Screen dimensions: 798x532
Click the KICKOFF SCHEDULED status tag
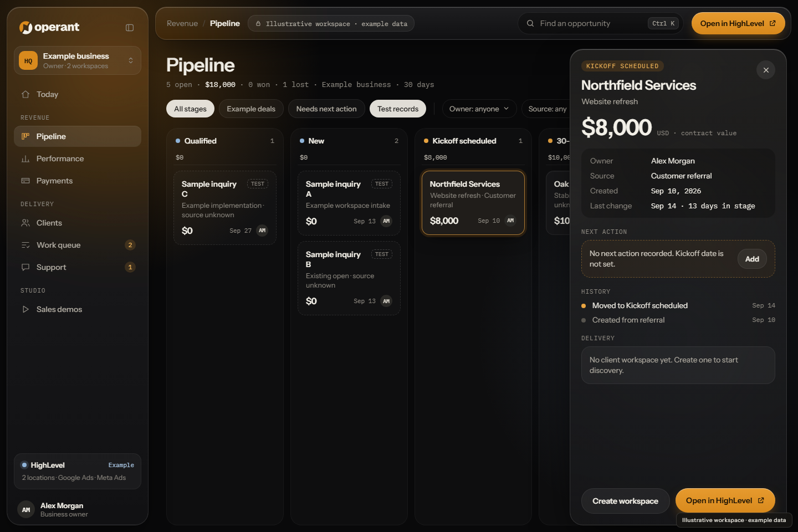tap(622, 66)
